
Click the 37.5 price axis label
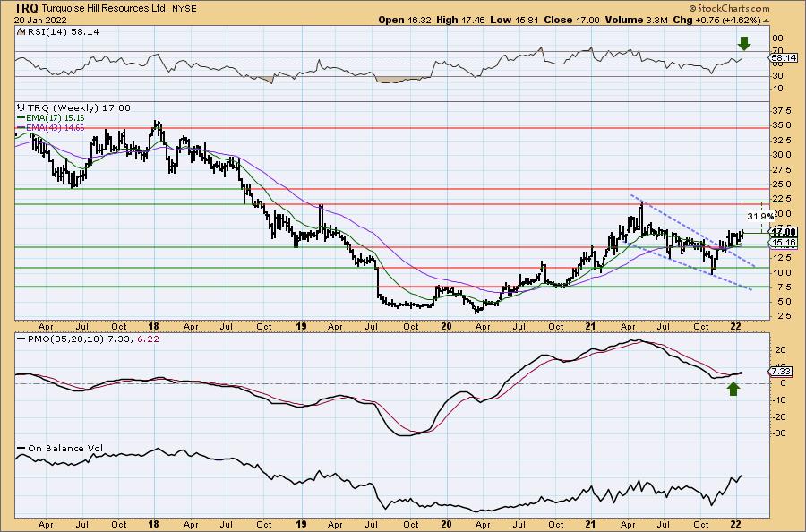pos(780,110)
